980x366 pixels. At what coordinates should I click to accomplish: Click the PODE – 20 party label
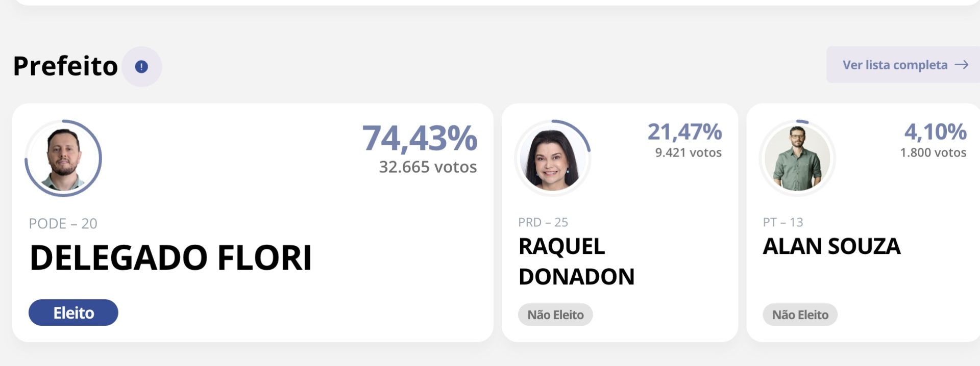tap(63, 223)
